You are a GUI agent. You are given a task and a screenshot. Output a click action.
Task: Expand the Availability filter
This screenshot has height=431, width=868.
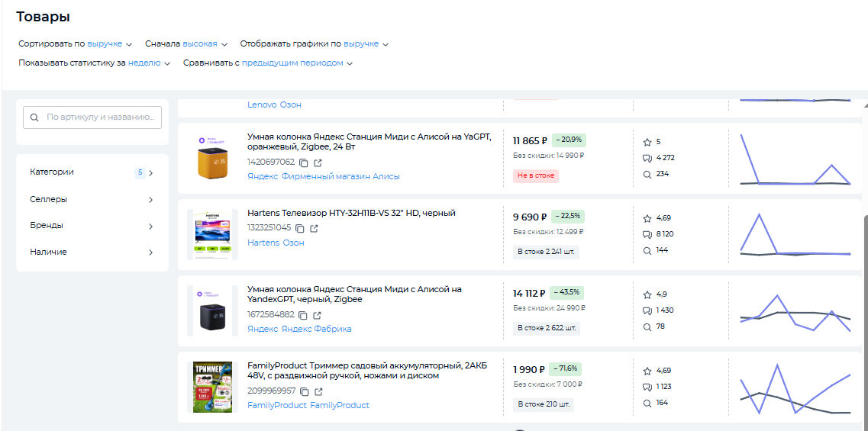pos(92,252)
